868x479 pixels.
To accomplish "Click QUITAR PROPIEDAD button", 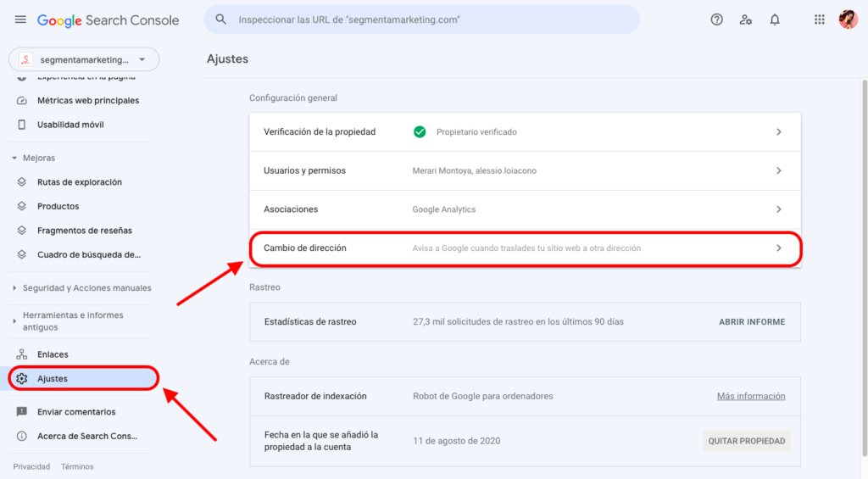I will tap(747, 441).
